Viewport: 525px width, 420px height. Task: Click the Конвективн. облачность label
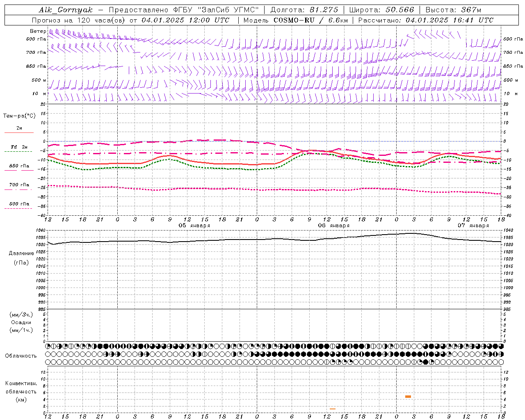click(21, 388)
